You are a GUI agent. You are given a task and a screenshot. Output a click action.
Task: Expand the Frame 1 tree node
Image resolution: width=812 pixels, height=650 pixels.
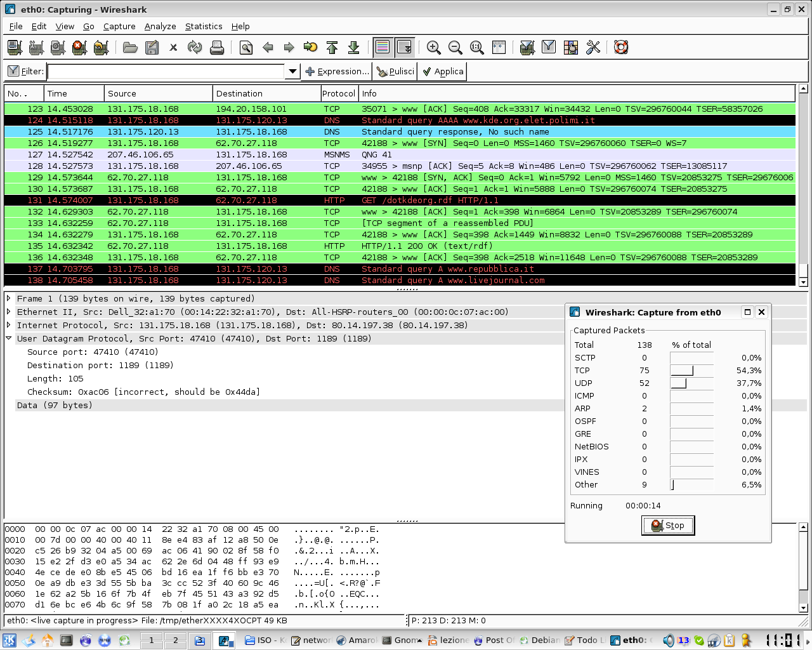coord(9,298)
